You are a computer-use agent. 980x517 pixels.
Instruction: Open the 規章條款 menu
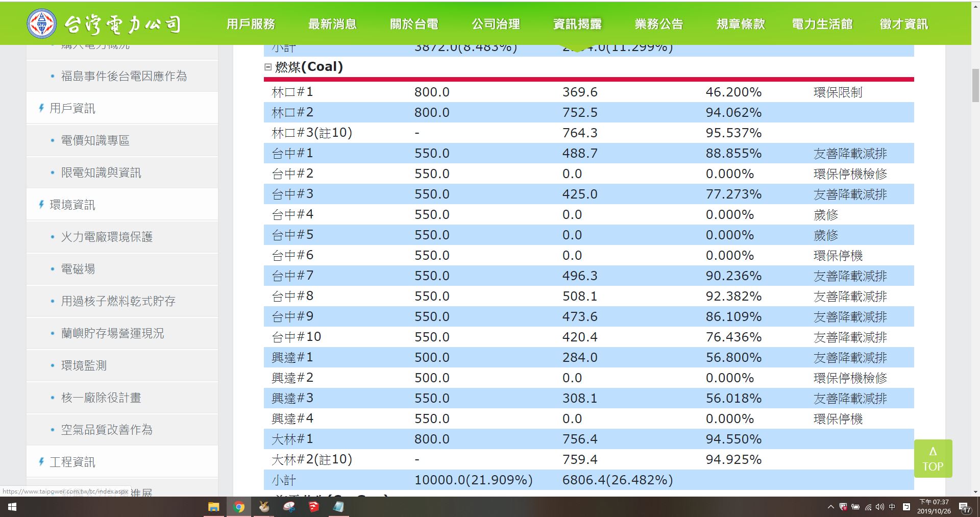click(x=741, y=24)
